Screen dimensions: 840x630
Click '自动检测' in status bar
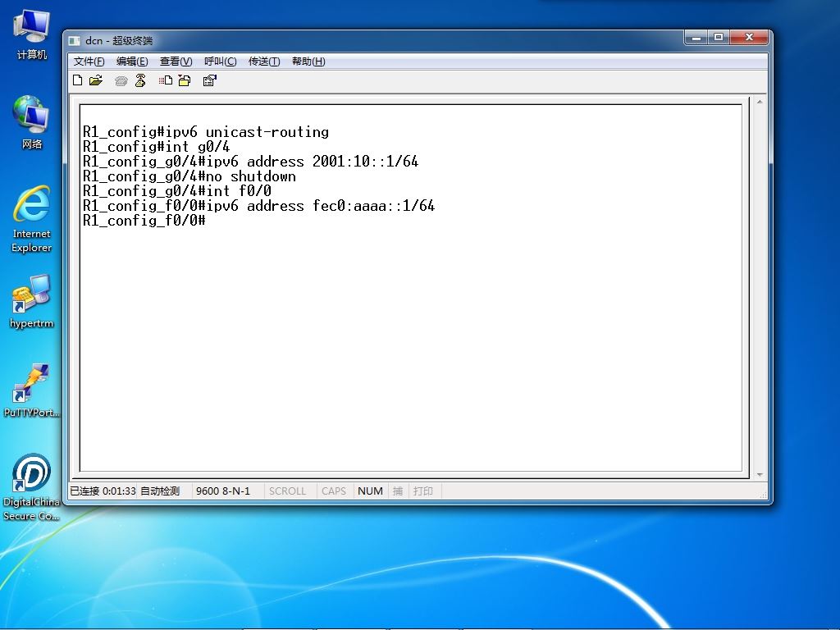[160, 491]
